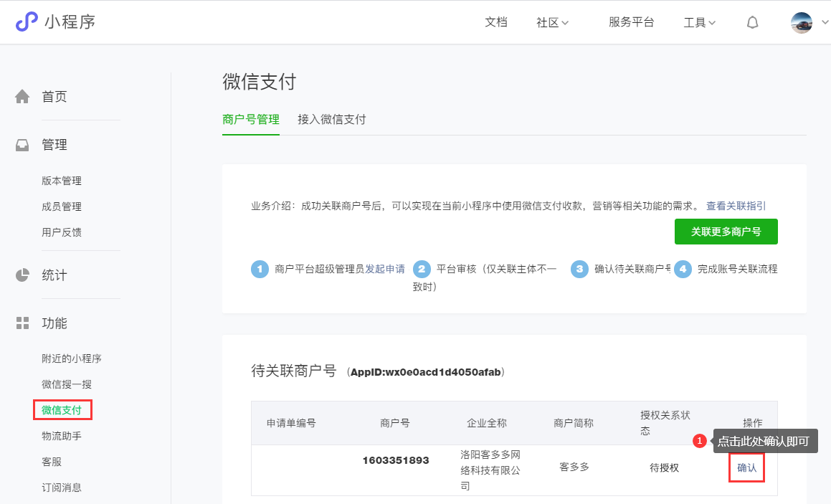This screenshot has width=831, height=504.
Task: Click the 微信支付 page title
Action: click(x=259, y=82)
